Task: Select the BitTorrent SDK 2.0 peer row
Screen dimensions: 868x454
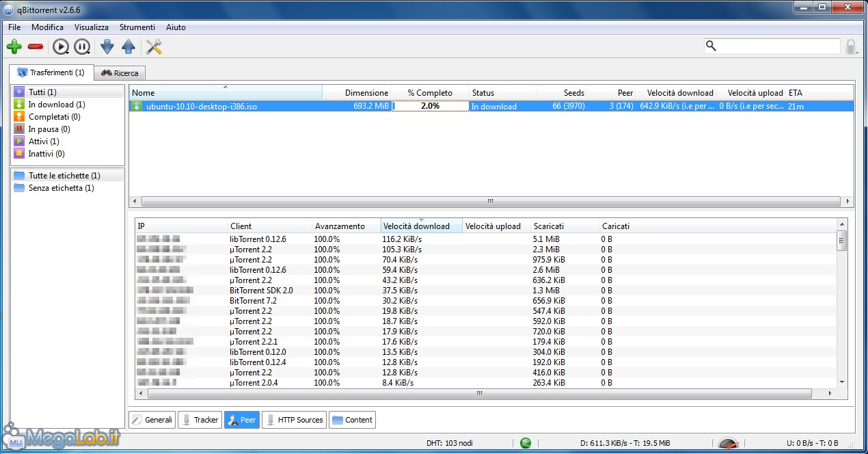Action: pyautogui.click(x=485, y=291)
